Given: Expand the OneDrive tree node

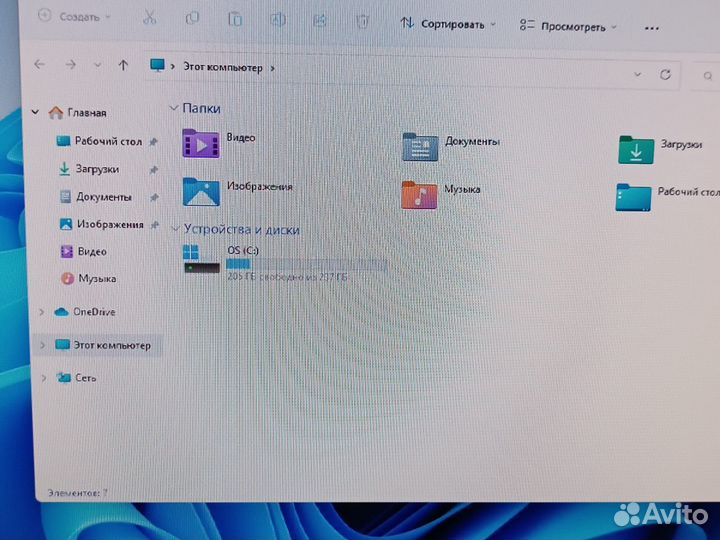Looking at the screenshot, I should tap(42, 312).
